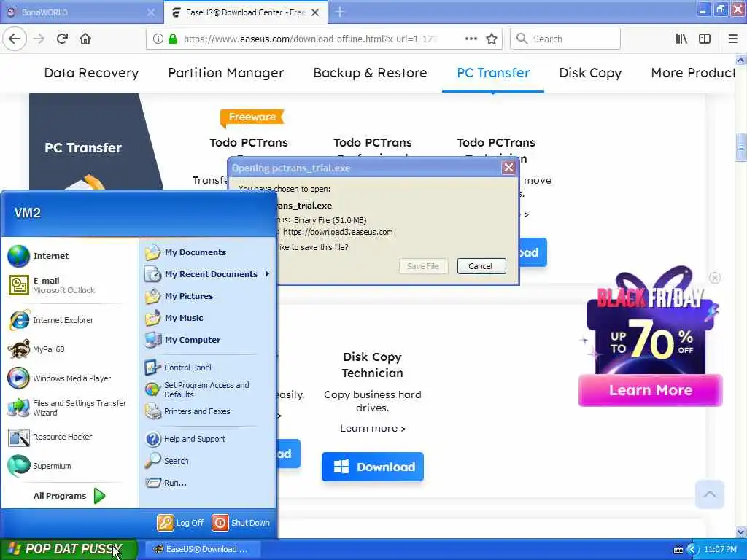Click the back-to-top chevron button

709,494
